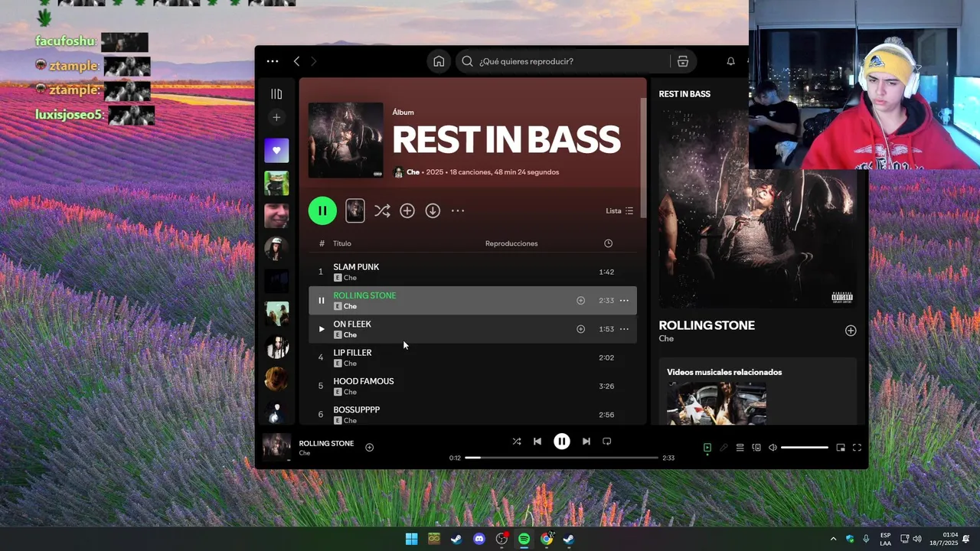Sort by Título column header
The height and width of the screenshot is (551, 980).
click(342, 243)
